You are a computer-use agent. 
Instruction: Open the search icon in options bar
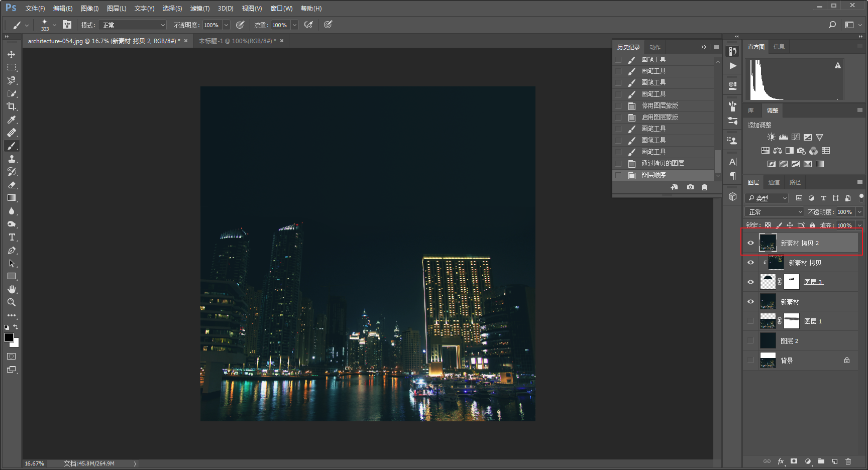tap(832, 25)
